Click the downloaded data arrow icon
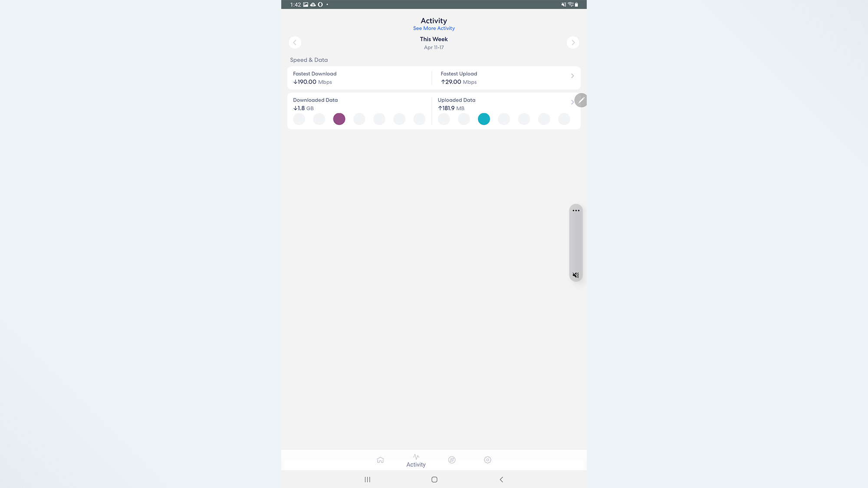868x488 pixels. 295,108
